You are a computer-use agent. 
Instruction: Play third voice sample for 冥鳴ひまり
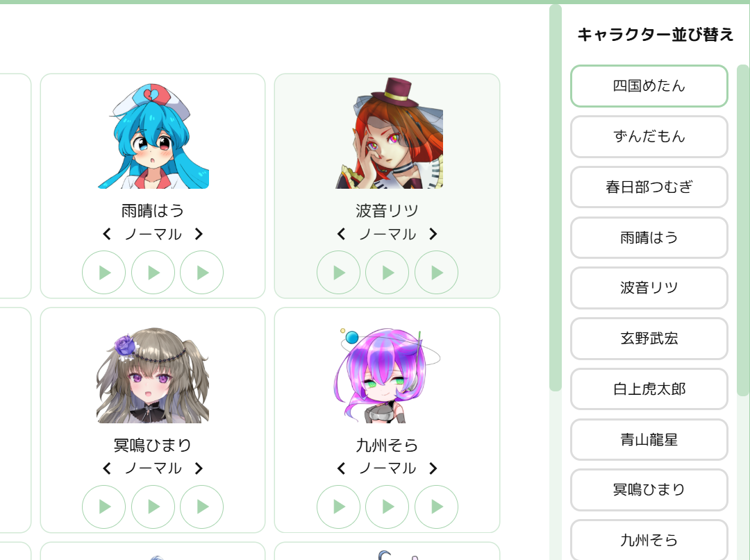(x=202, y=507)
